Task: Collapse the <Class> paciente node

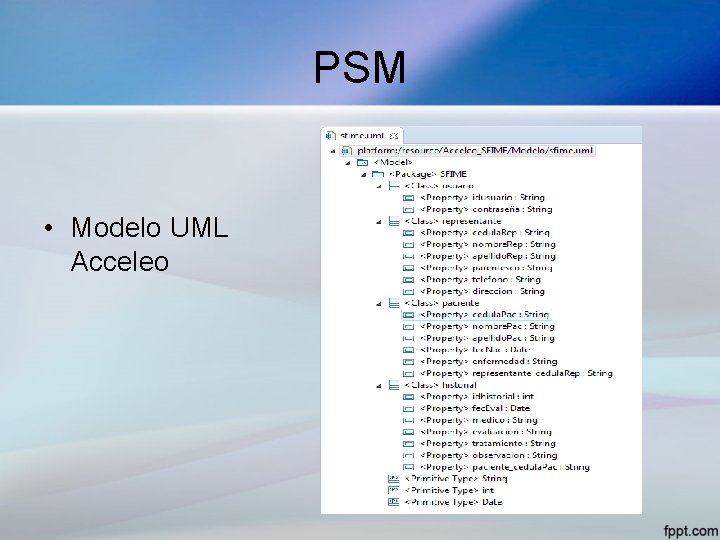Action: (379, 304)
